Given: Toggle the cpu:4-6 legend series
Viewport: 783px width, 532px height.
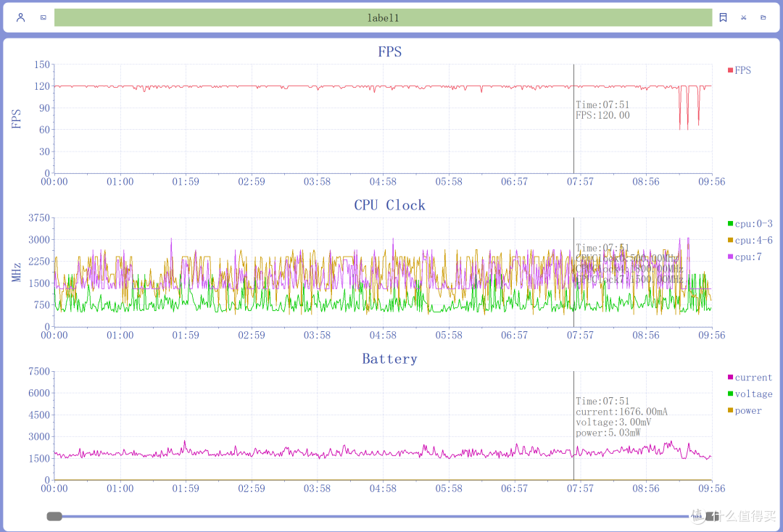Looking at the screenshot, I should [750, 240].
